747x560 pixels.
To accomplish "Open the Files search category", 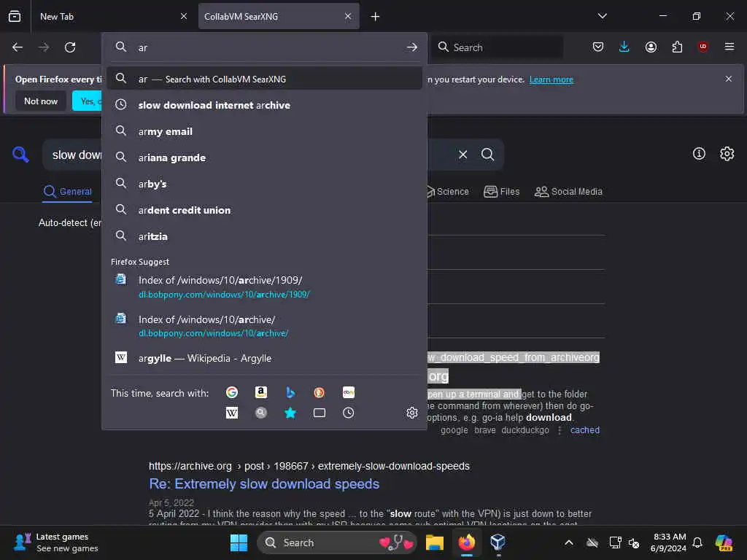I will click(502, 192).
